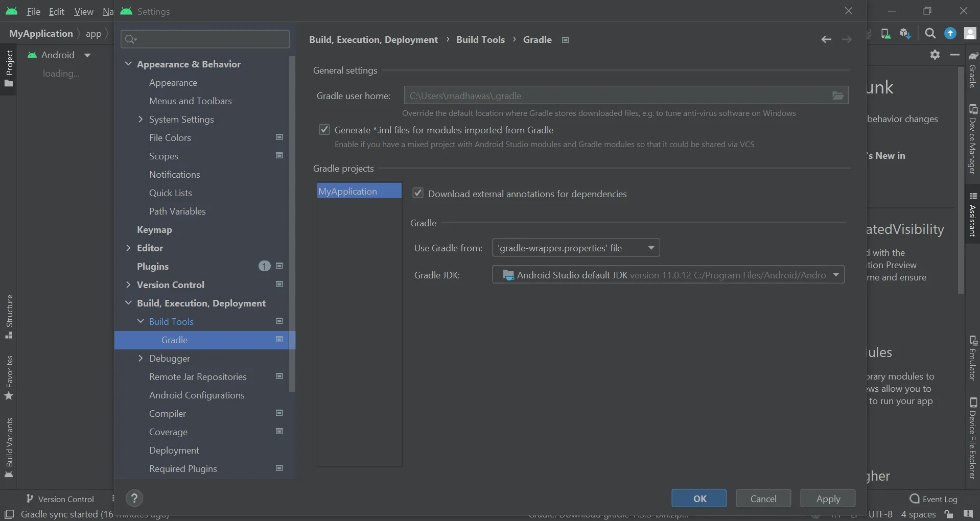The image size is (980, 521).
Task: Click the Cancel button
Action: pos(763,499)
